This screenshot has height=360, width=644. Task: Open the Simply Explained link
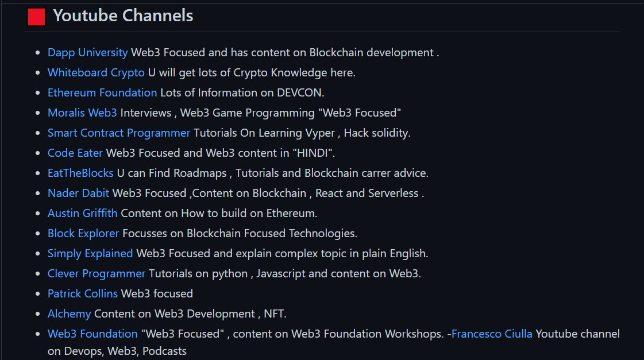(90, 254)
